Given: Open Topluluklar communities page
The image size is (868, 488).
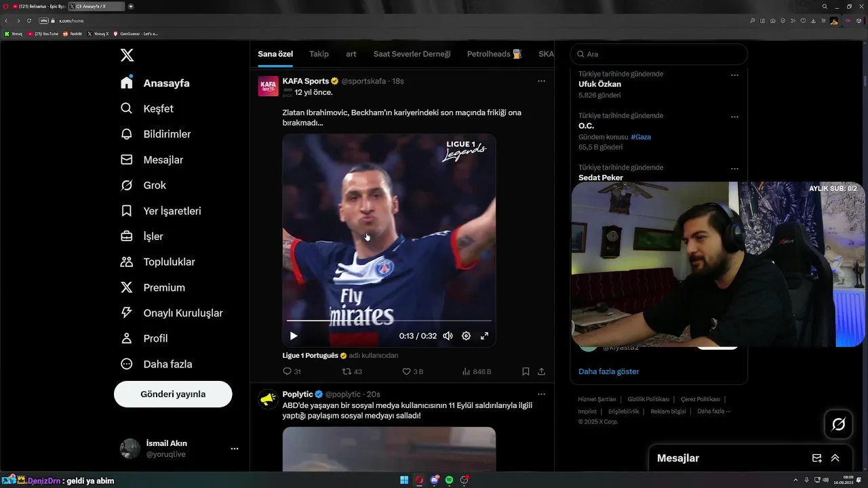Looking at the screenshot, I should coord(157,262).
